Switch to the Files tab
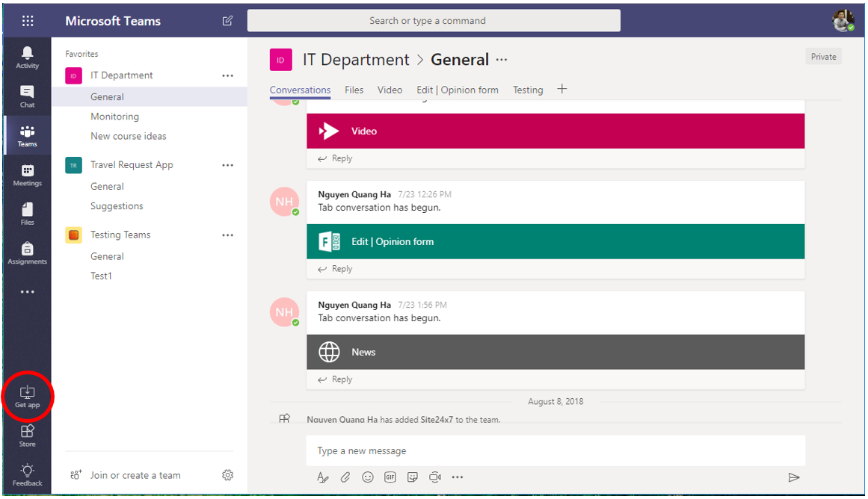The height and width of the screenshot is (499, 868). (x=354, y=90)
